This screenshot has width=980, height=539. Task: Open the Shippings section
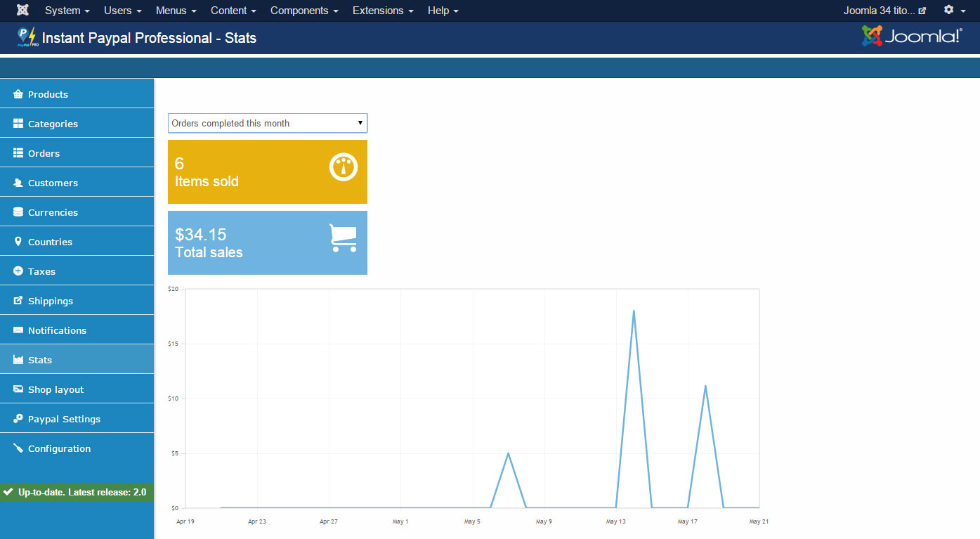[77, 300]
